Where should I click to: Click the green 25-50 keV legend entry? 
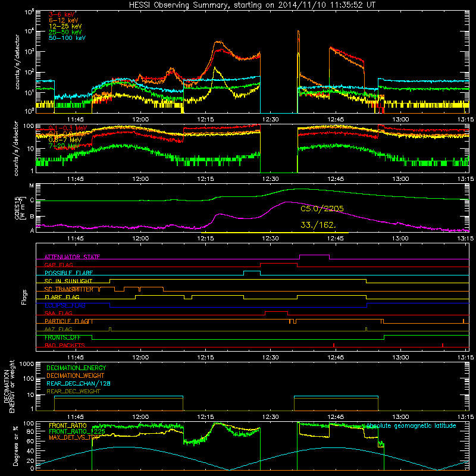click(x=65, y=32)
